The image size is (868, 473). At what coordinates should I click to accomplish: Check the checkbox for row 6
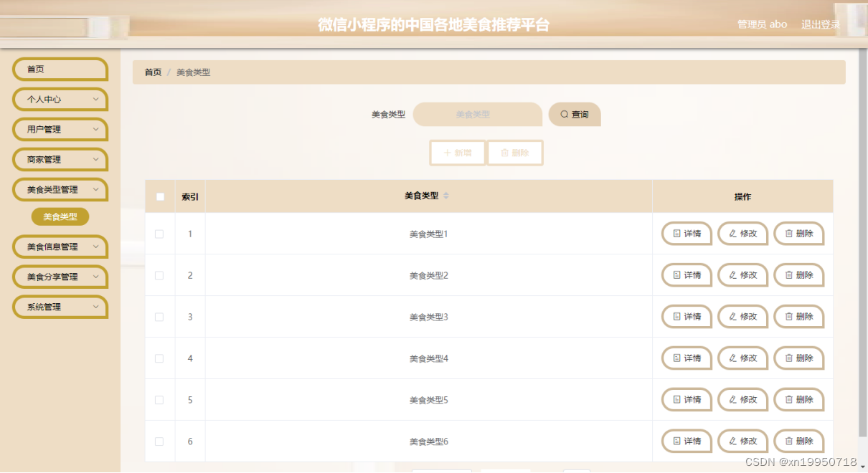click(159, 441)
